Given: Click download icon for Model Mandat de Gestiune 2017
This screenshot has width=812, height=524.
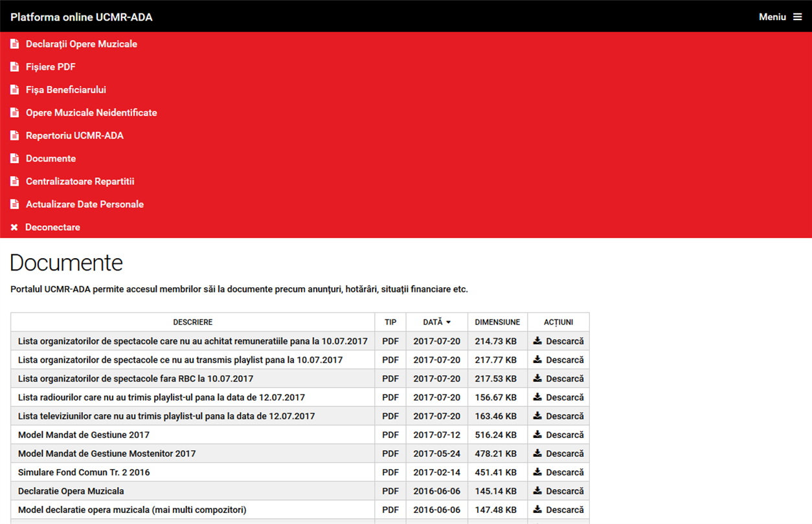Looking at the screenshot, I should (x=537, y=435).
